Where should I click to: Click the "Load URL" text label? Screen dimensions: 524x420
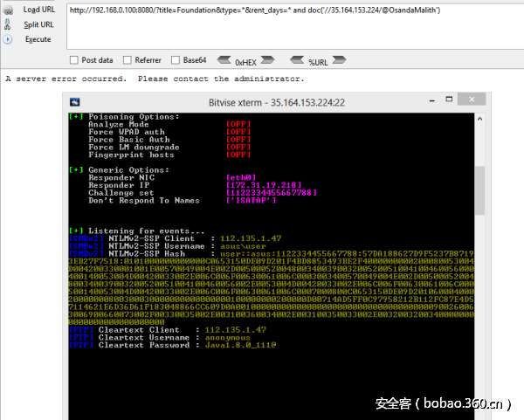(x=38, y=9)
